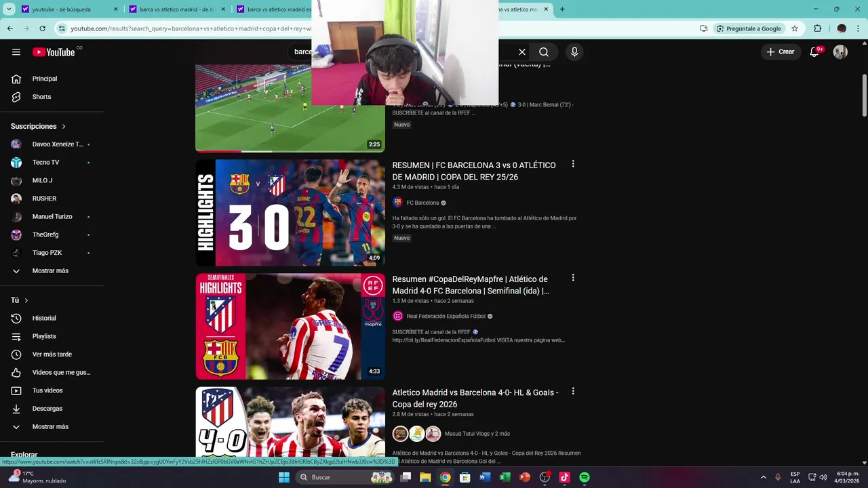Viewport: 868px width, 488px height.
Task: Open TikTok from the taskbar
Action: click(564, 477)
